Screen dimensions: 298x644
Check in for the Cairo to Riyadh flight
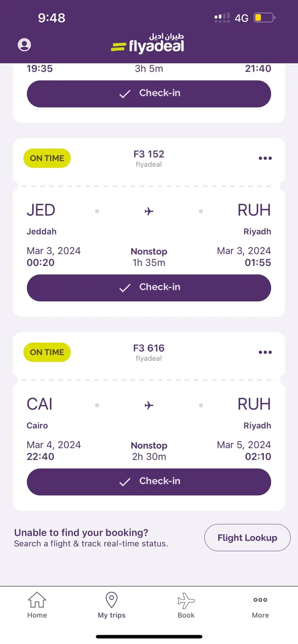149,482
